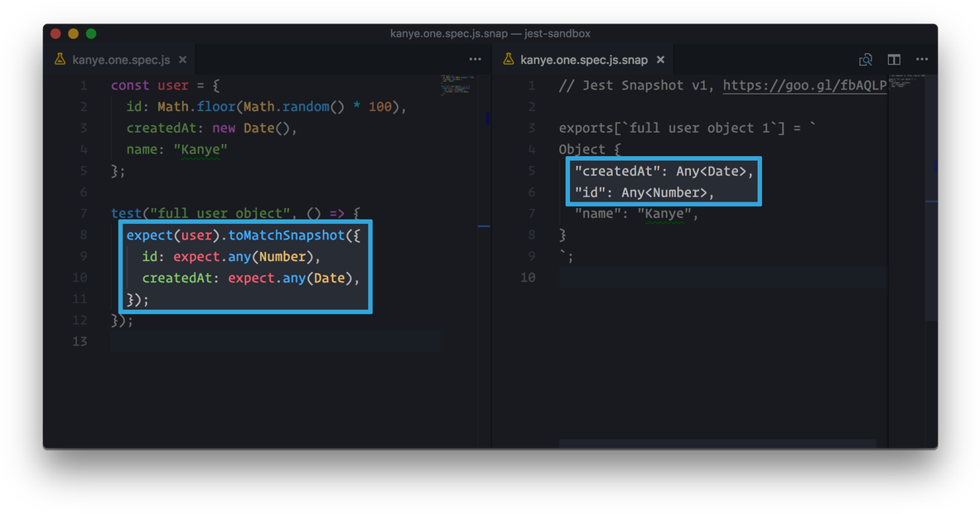Open More Actions menu in right editor
The width and height of the screenshot is (980, 514).
coord(922,60)
